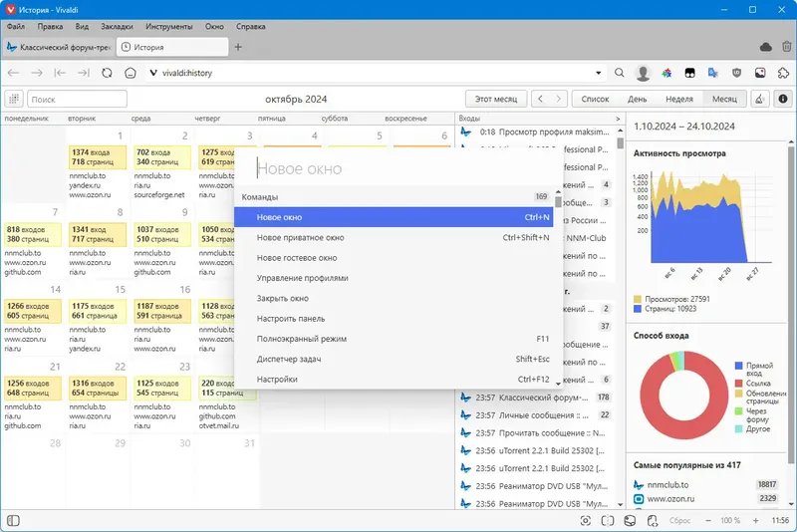The height and width of the screenshot is (532, 797).
Task: Click the Сброс zoom reset button
Action: (x=679, y=520)
